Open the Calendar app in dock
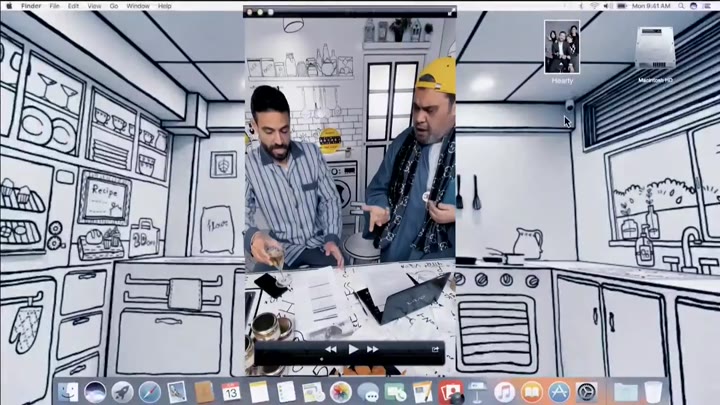720x405 pixels. (x=231, y=392)
